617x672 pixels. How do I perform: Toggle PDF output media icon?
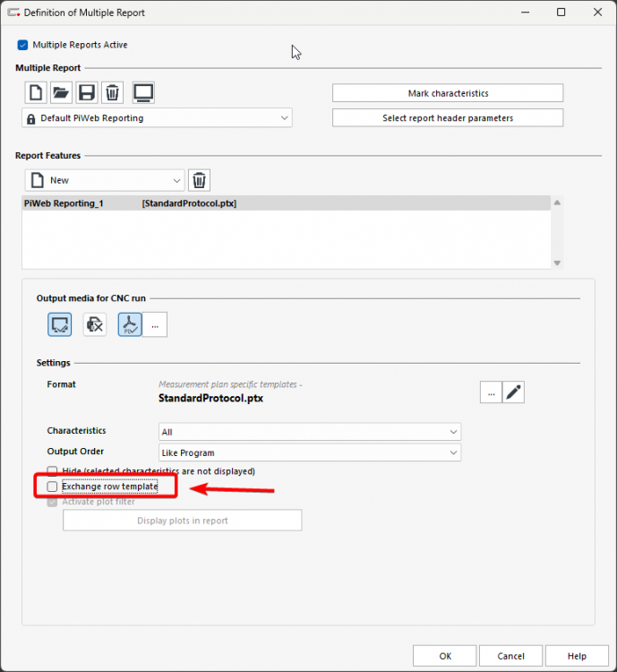tap(129, 324)
